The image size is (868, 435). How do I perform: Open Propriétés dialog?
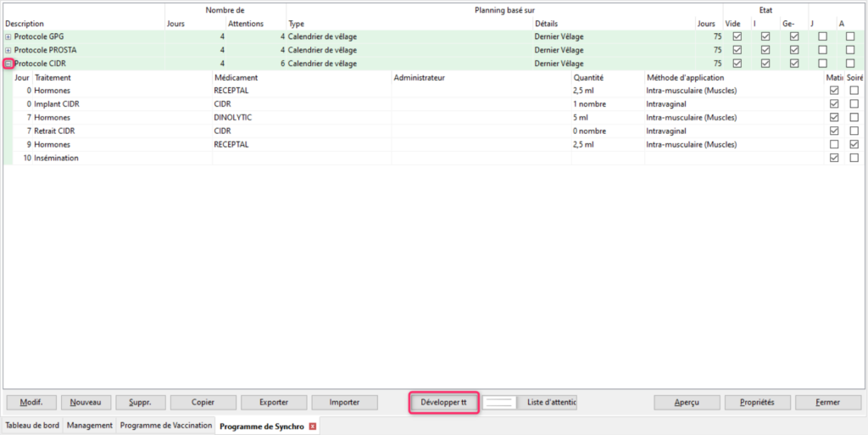click(758, 403)
